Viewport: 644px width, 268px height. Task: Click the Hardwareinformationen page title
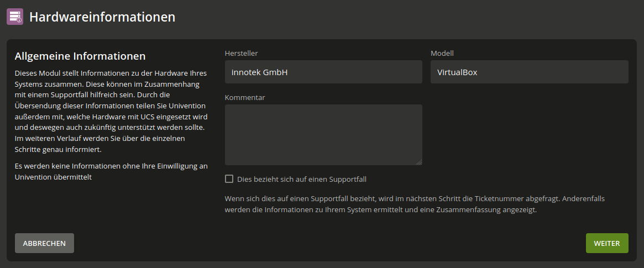point(102,17)
